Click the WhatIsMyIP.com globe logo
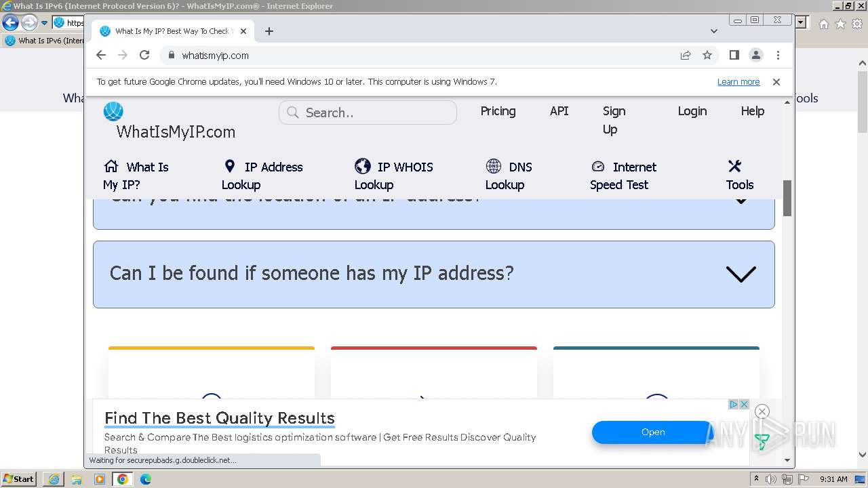868x488 pixels. click(113, 111)
